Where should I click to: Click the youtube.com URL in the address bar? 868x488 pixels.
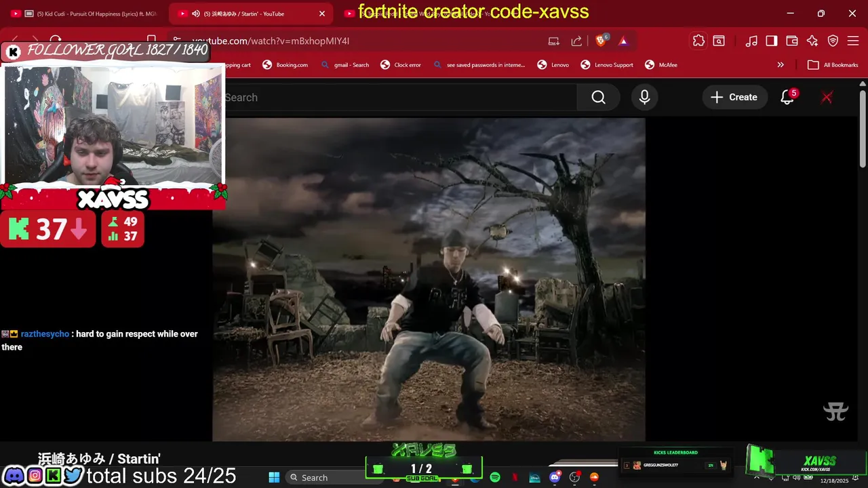(x=271, y=41)
